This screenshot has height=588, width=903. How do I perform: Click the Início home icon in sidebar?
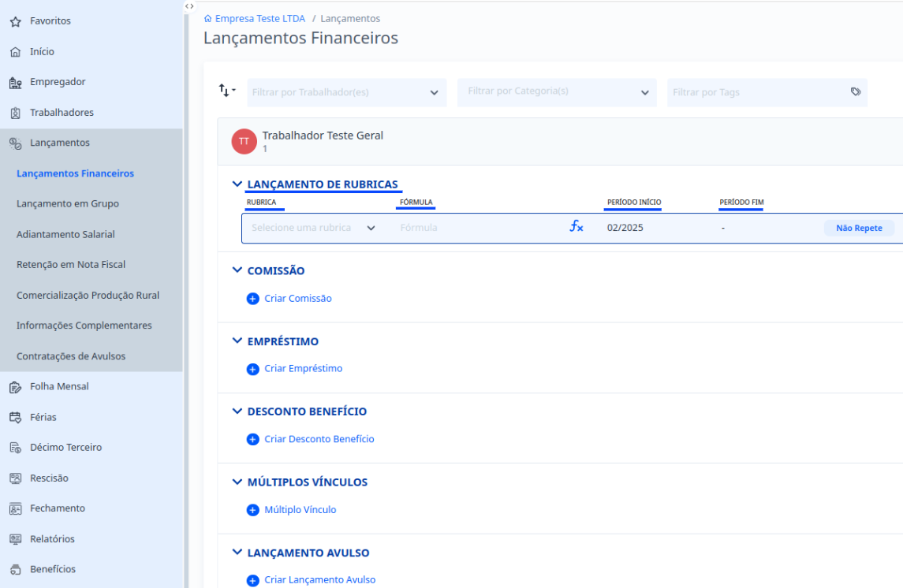(x=16, y=52)
